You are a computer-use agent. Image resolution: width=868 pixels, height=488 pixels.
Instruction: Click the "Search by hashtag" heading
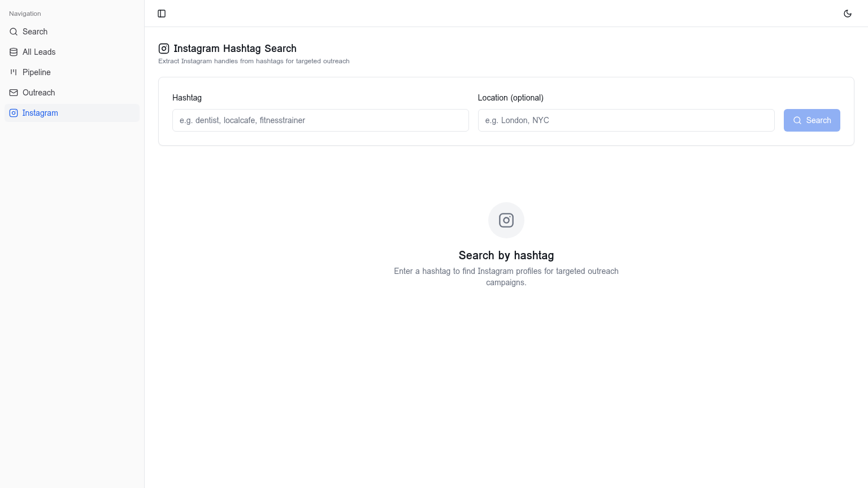tap(506, 255)
